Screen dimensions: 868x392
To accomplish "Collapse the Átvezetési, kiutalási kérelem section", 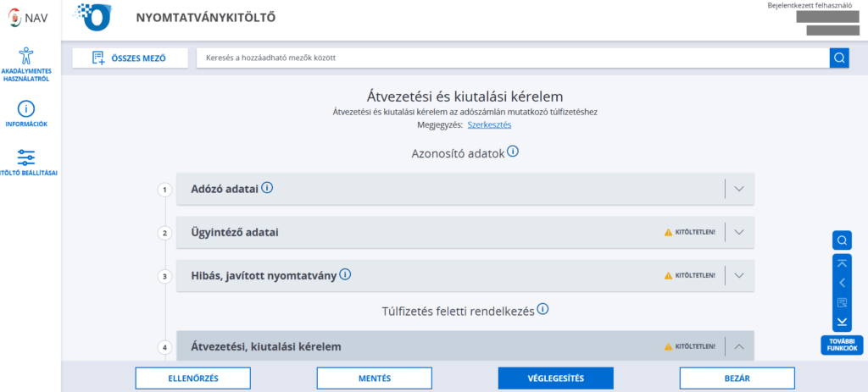I will pos(739,347).
